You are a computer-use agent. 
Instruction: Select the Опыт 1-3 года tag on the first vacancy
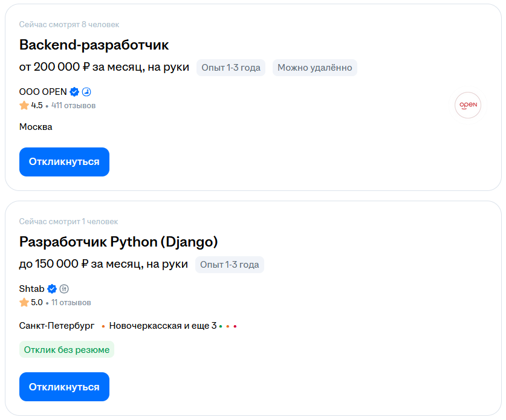[230, 67]
